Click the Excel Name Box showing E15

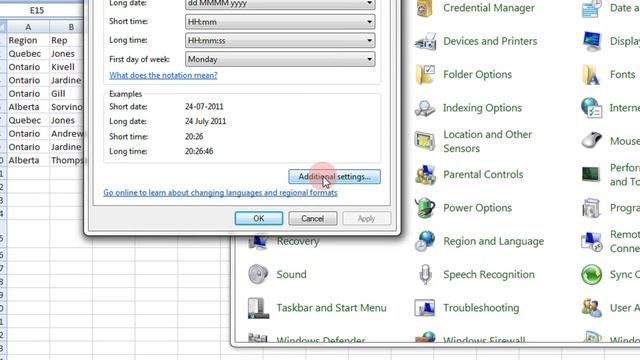tap(37, 10)
